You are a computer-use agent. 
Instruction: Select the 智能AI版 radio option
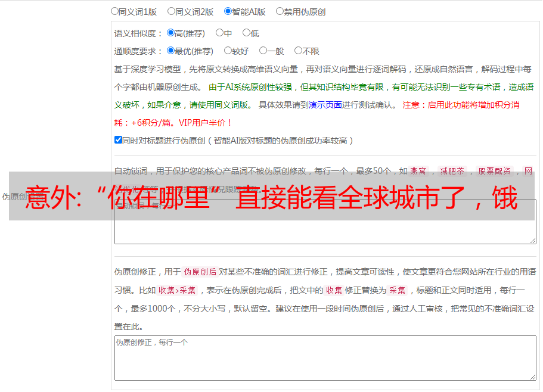pos(228,11)
